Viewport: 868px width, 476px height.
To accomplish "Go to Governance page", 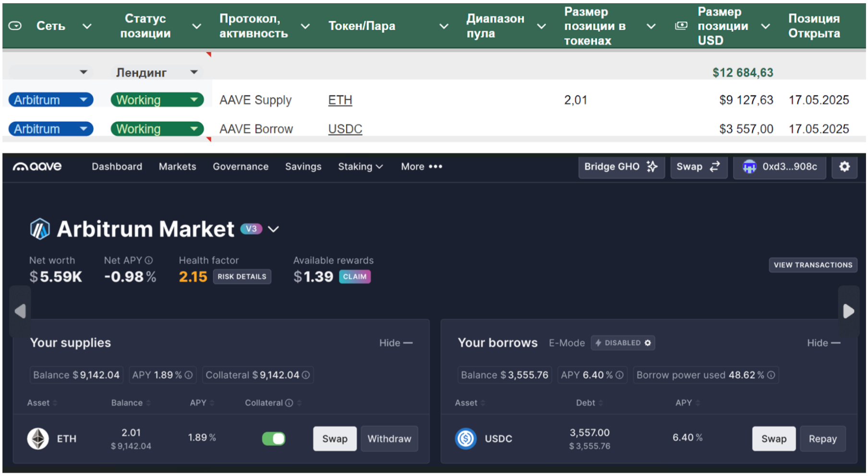I will [x=241, y=167].
